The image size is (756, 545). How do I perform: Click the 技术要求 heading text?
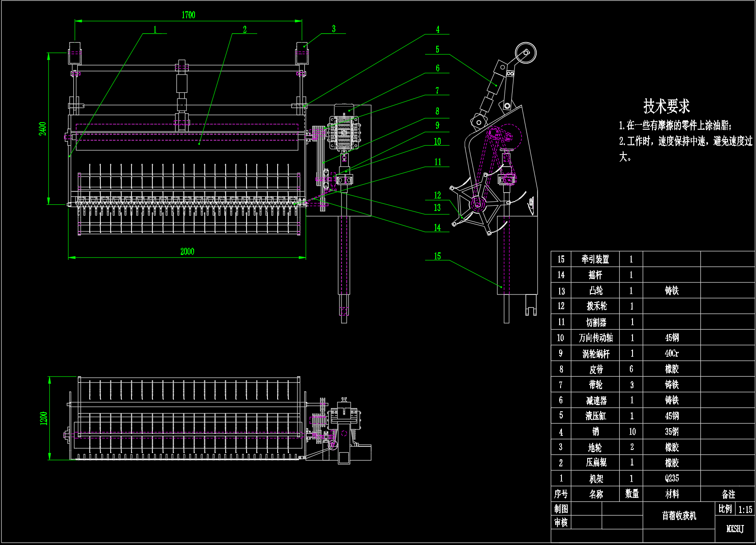(x=666, y=106)
